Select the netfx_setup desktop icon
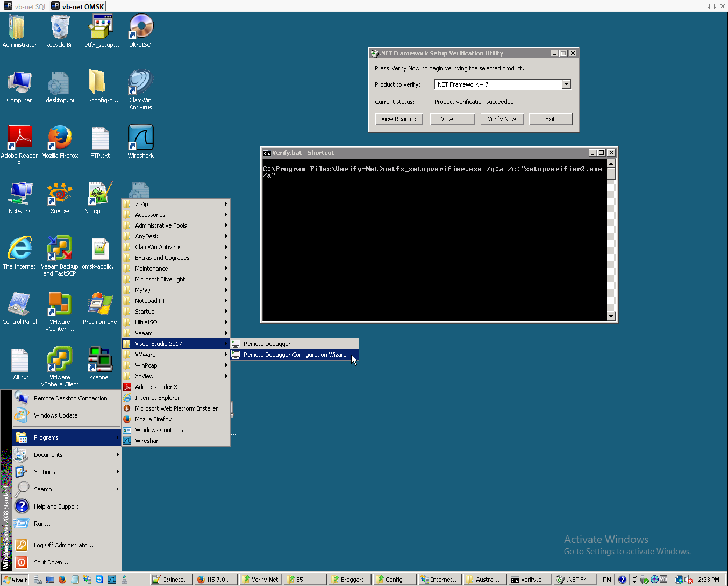Viewport: 728px width, 586px height. (100, 31)
